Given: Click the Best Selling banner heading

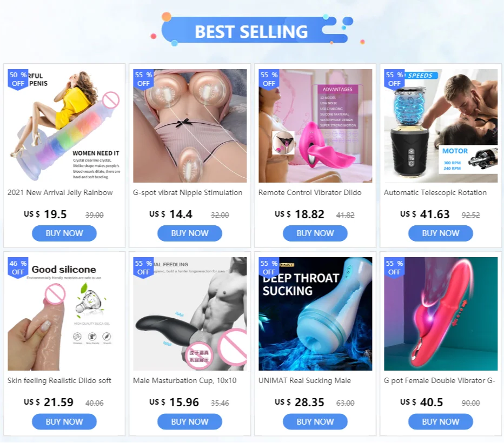Looking at the screenshot, I should [x=251, y=31].
